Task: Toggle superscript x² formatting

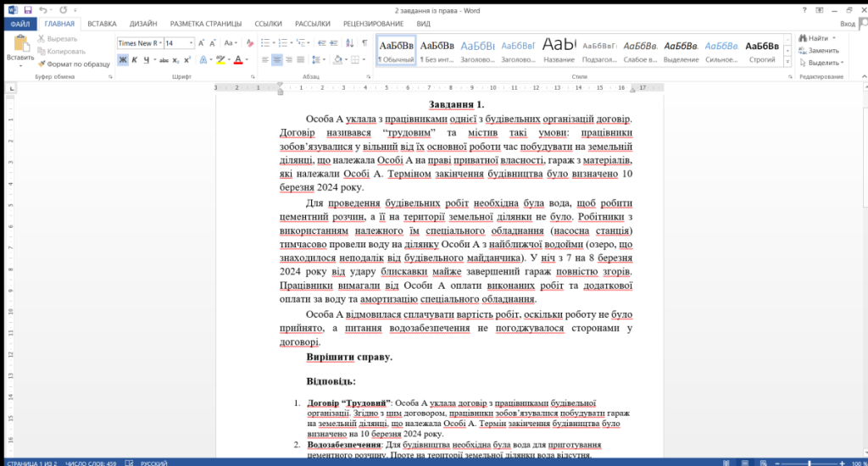Action: (x=187, y=60)
